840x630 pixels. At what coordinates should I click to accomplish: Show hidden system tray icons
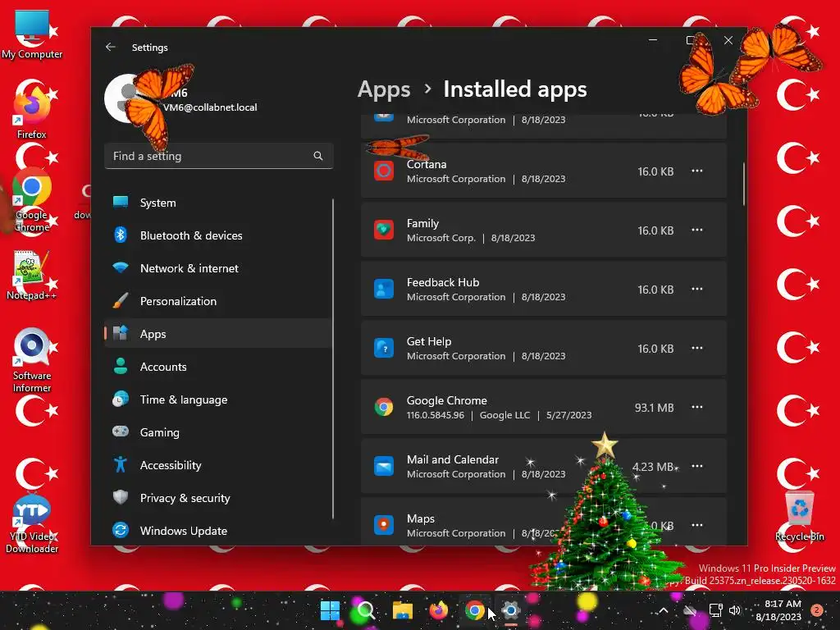(x=663, y=610)
